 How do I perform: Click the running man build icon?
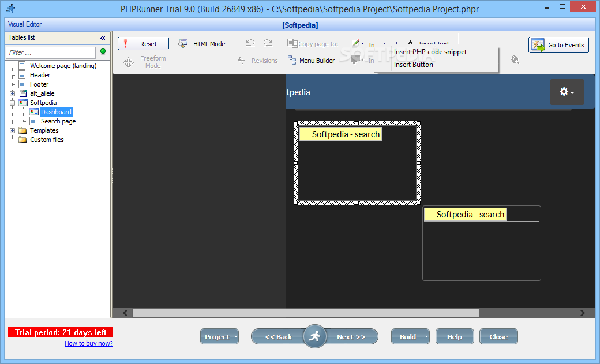coord(314,336)
